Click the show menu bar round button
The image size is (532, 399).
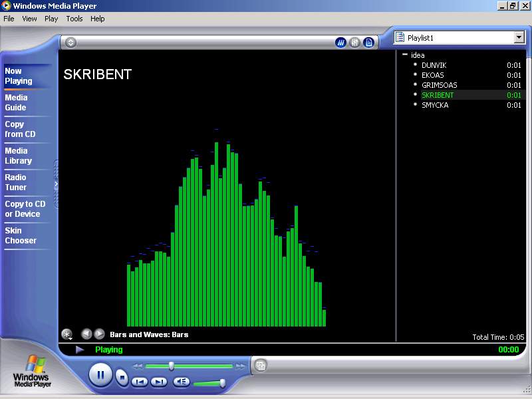[70, 43]
